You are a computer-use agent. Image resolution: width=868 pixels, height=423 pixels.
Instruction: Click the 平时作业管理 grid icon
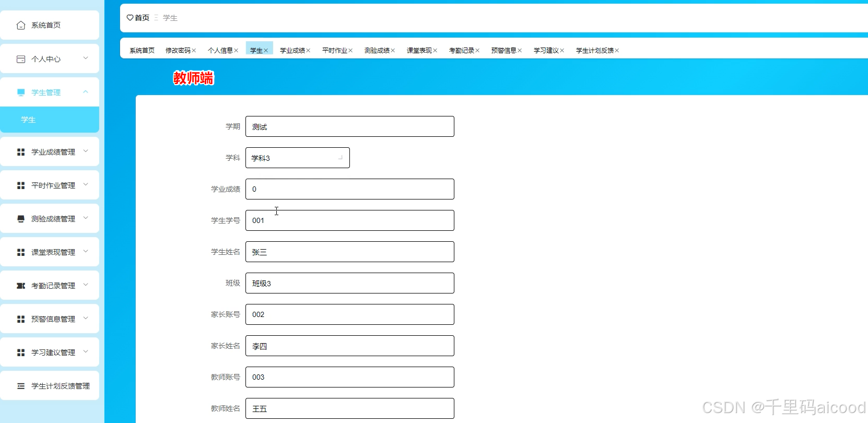[x=21, y=185]
